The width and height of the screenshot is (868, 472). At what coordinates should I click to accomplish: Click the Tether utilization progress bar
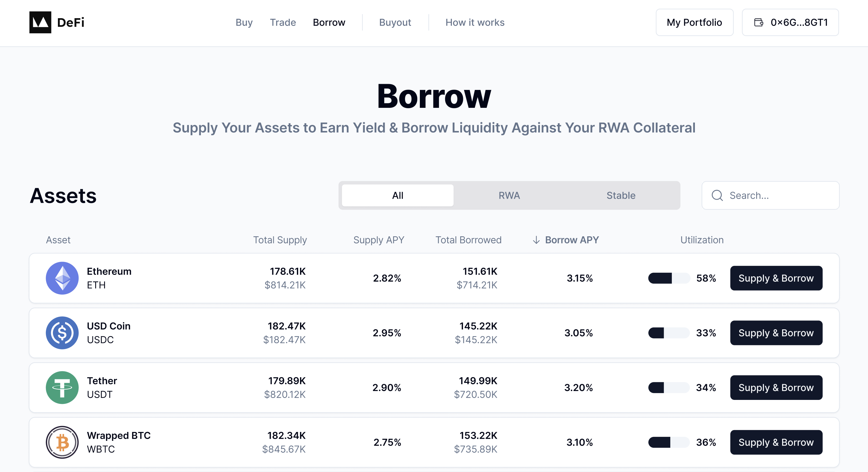(668, 387)
